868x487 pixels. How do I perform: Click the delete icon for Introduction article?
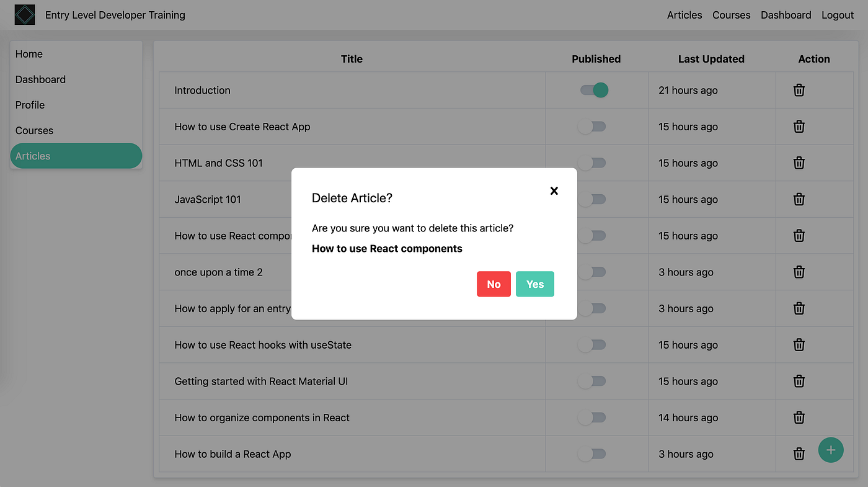click(798, 90)
